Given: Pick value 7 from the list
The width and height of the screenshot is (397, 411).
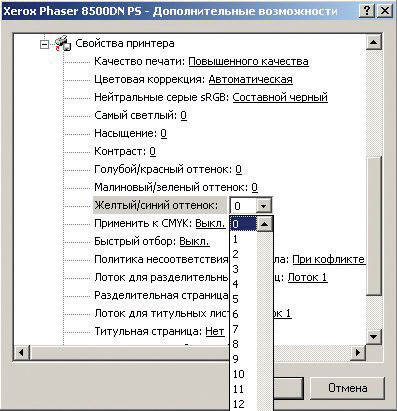Looking at the screenshot, I should pyautogui.click(x=244, y=329).
